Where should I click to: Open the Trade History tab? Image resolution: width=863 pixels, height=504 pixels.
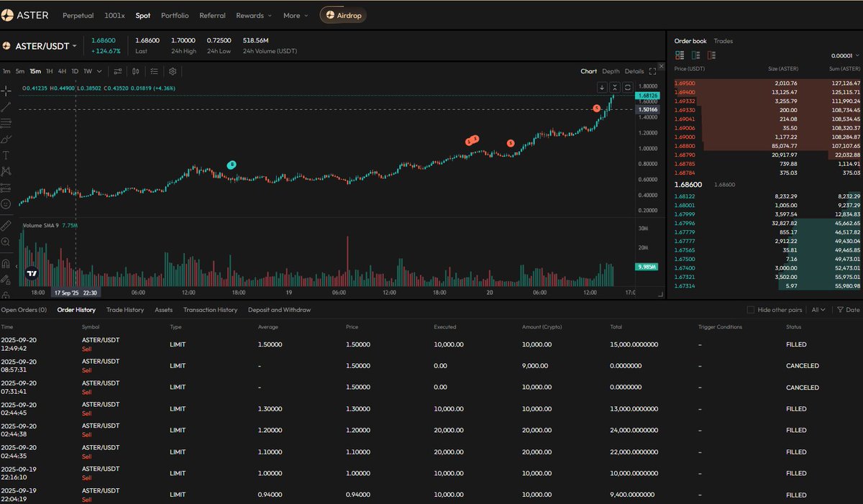coord(125,310)
